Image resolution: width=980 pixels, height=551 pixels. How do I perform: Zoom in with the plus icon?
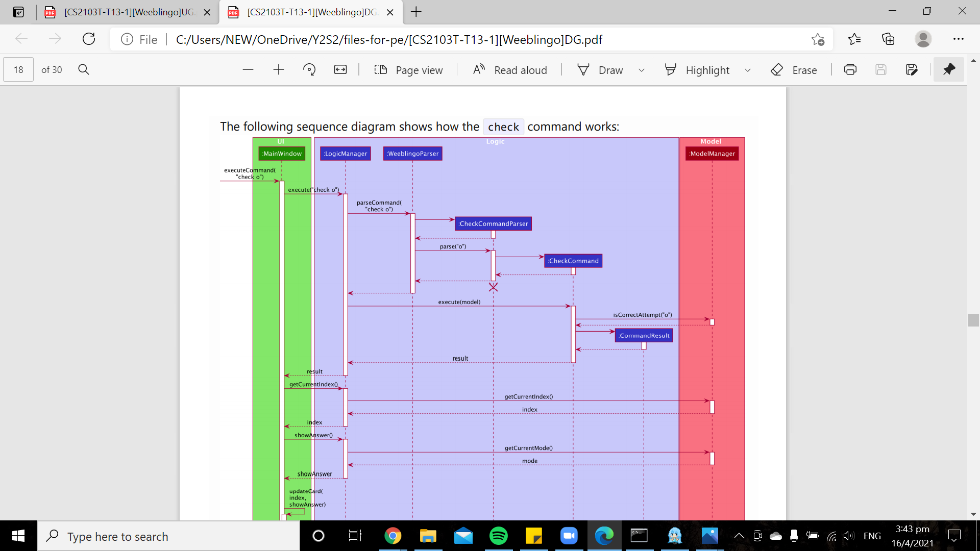click(279, 70)
